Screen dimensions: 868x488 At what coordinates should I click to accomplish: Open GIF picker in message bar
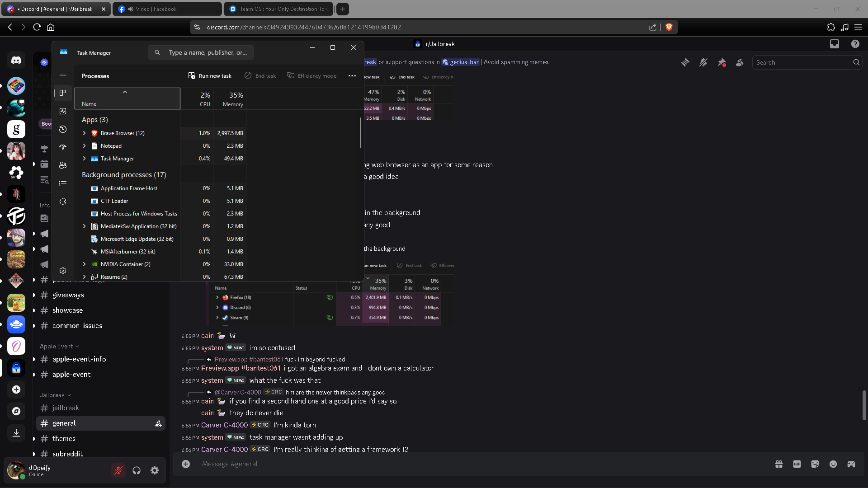tap(797, 464)
